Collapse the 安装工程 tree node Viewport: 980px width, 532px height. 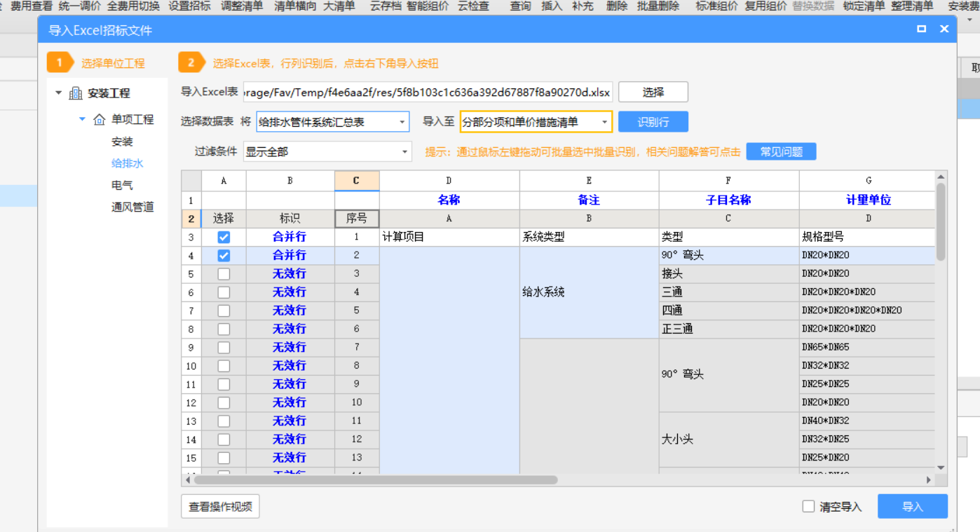[x=59, y=93]
